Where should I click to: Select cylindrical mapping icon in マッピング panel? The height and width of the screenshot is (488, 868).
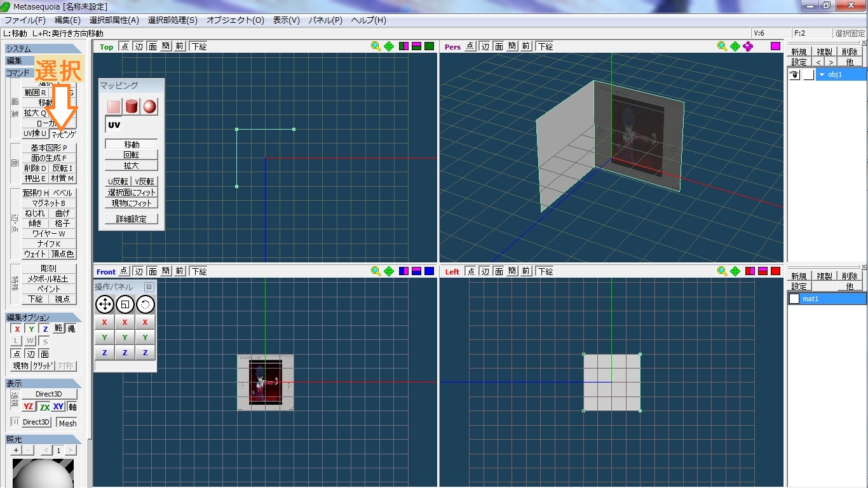click(132, 107)
